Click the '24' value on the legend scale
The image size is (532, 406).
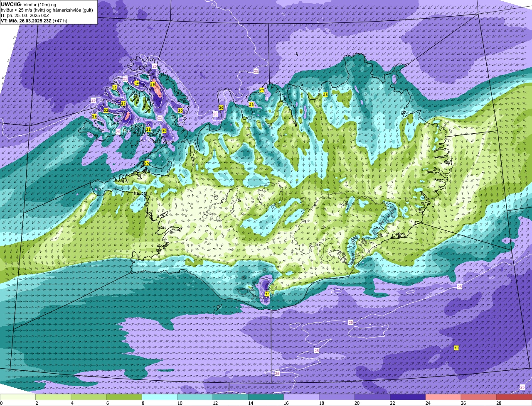[428, 403]
